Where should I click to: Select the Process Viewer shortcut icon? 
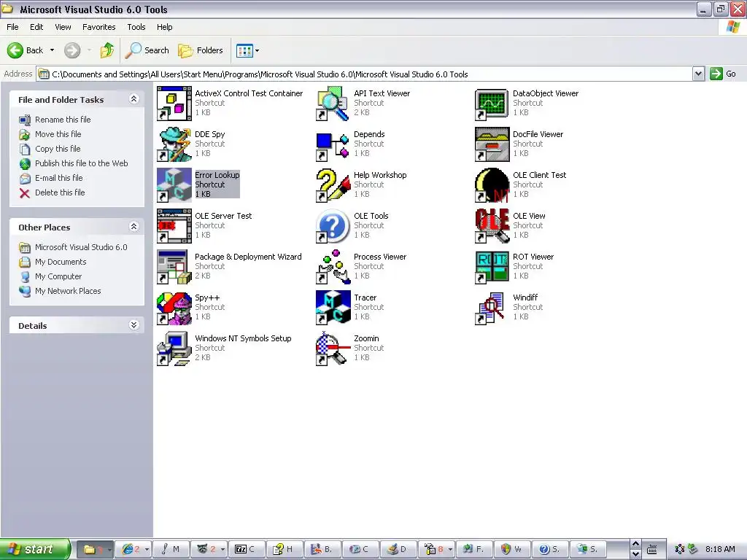coord(333,267)
